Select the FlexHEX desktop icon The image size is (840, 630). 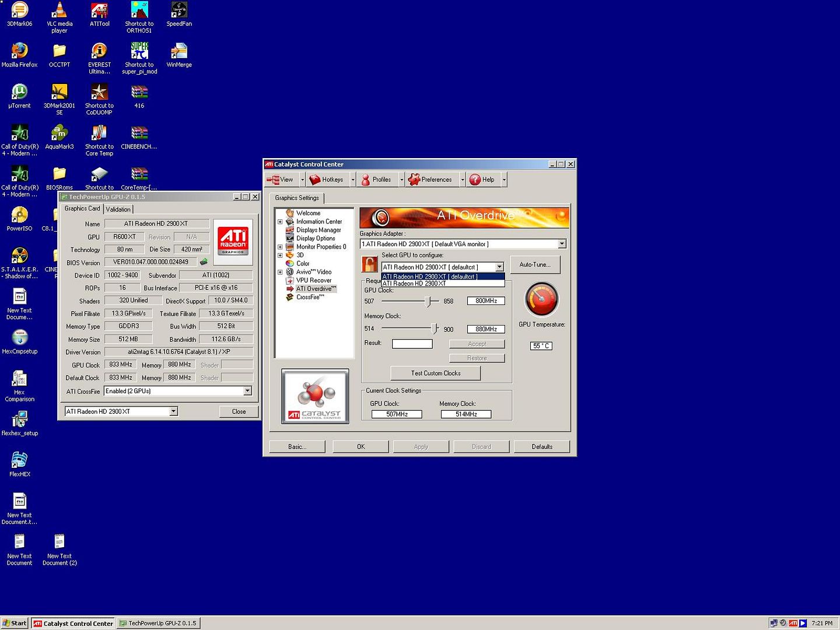[19, 464]
